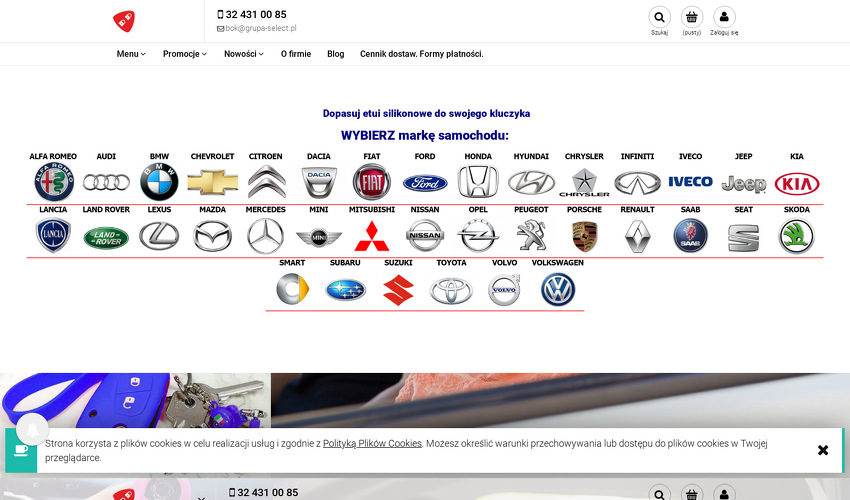Open the Volvo logo
The width and height of the screenshot is (850, 500).
[505, 289]
